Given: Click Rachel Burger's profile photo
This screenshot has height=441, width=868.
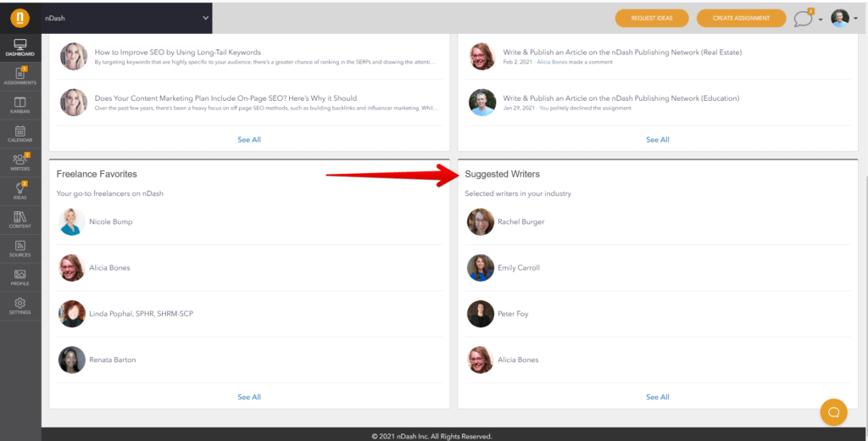Looking at the screenshot, I should pos(481,221).
